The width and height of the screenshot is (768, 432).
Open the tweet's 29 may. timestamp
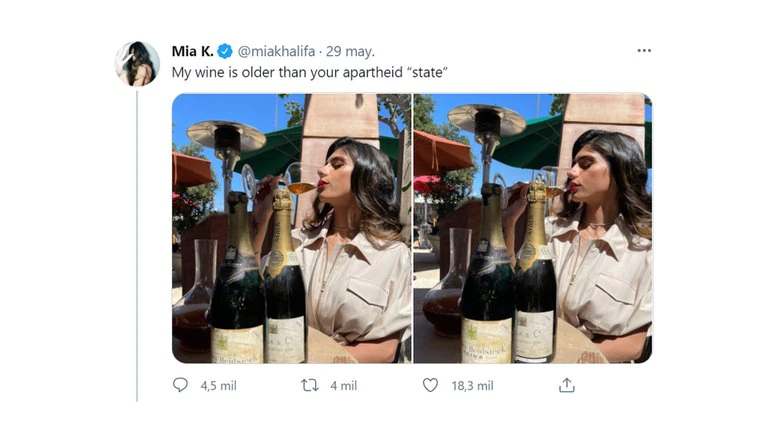click(351, 51)
